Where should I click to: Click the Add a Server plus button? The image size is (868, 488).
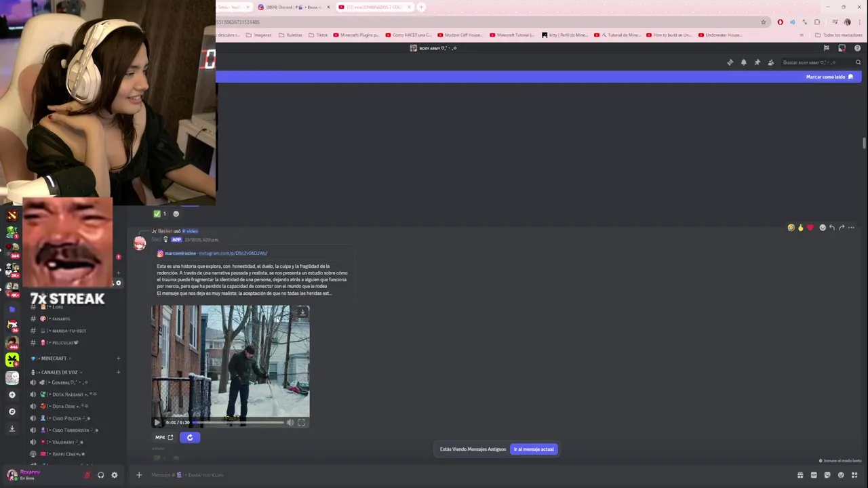12,394
